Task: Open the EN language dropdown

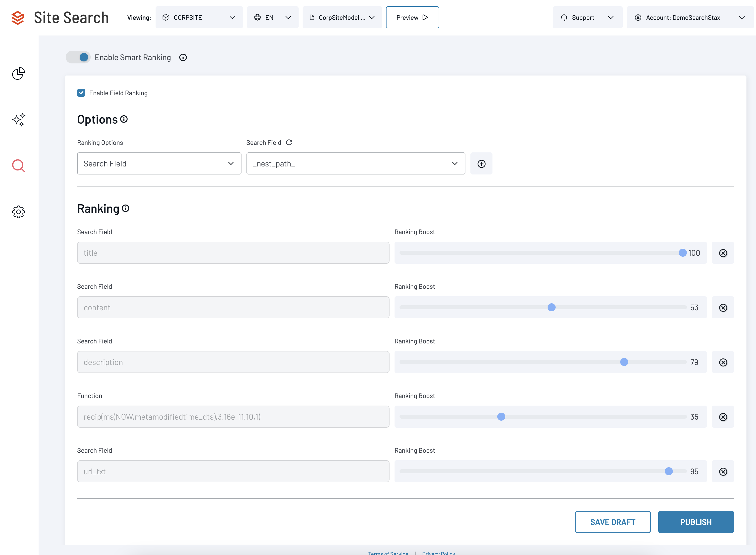Action: 273,18
